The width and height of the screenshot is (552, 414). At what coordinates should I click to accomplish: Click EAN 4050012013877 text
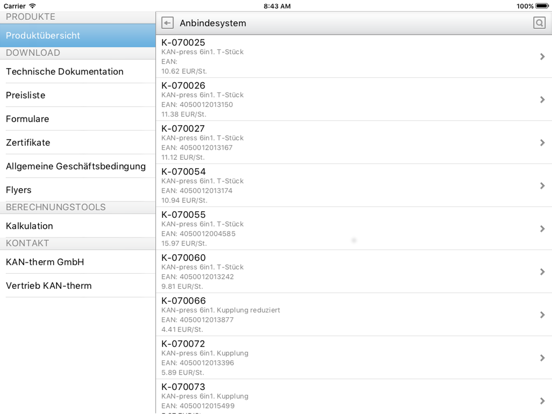197,320
